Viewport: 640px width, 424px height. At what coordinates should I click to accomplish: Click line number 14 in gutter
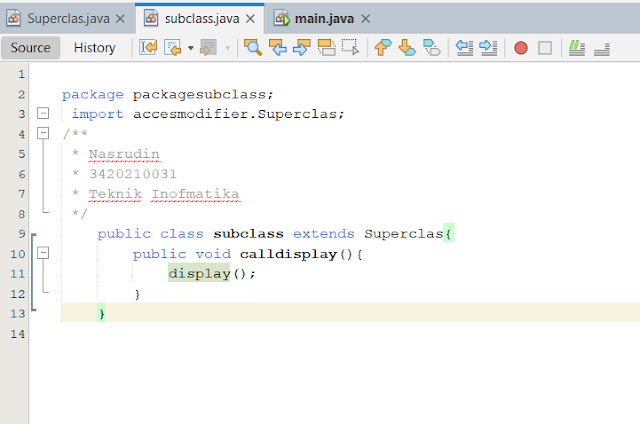[18, 334]
